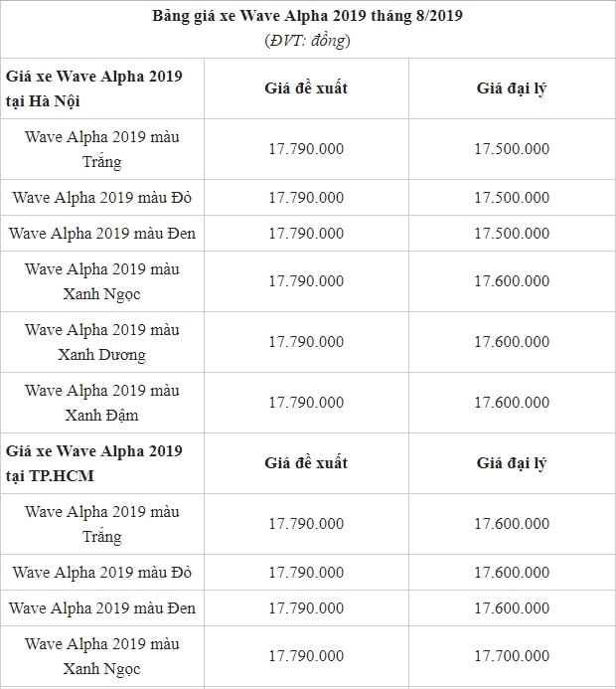Select TP.HCM Wave Alpha màu Xanh Ngọc label

coord(102,656)
